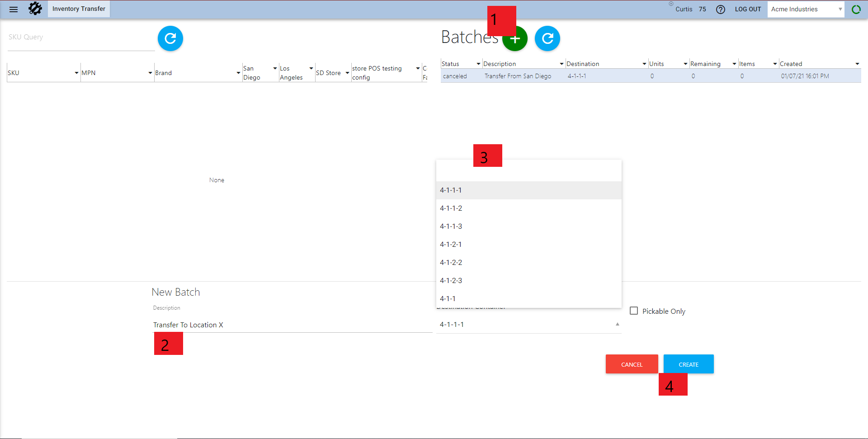
Task: Log out of the application
Action: tap(748, 9)
